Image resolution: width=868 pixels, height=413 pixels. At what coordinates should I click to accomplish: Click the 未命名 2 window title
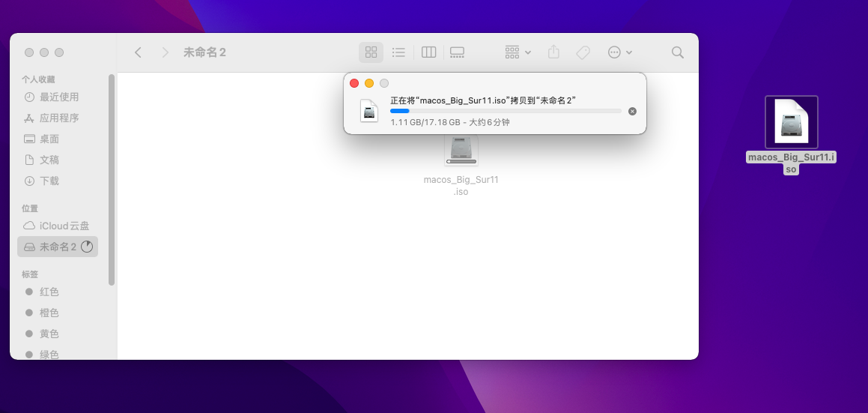click(x=204, y=52)
